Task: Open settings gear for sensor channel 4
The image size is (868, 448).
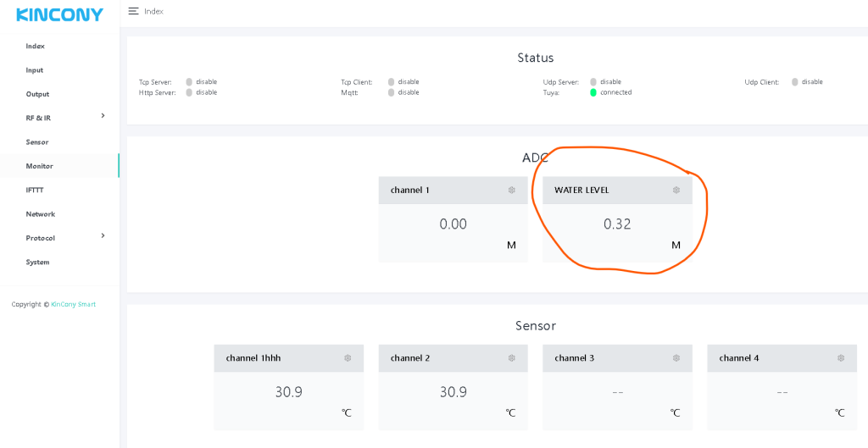Action: (841, 358)
